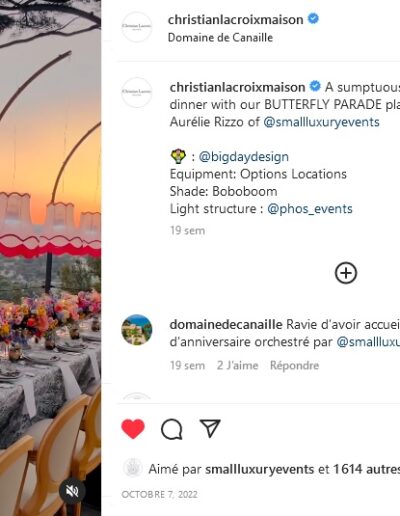Click the domainedecanaille commenter username
Image resolution: width=400 pixels, height=516 pixels.
click(x=226, y=325)
